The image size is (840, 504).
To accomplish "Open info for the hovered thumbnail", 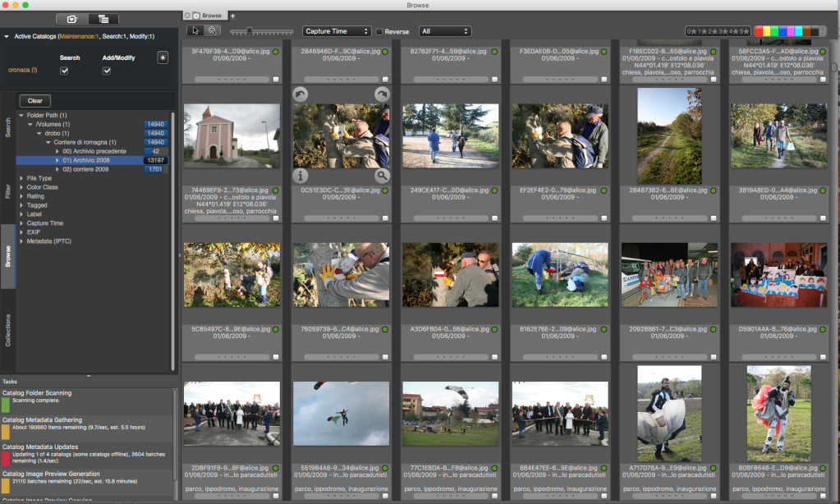I will pyautogui.click(x=300, y=175).
